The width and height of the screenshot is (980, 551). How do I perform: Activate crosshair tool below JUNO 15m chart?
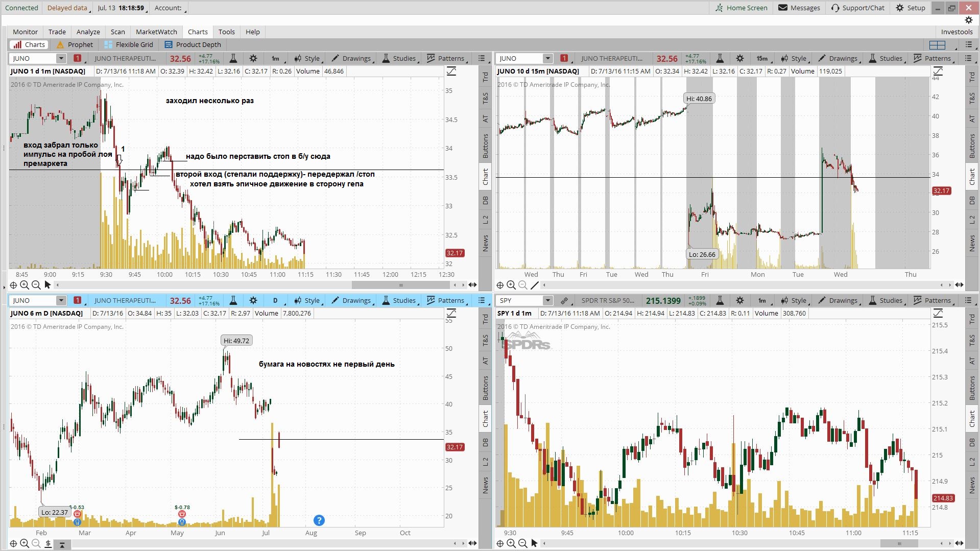(500, 285)
